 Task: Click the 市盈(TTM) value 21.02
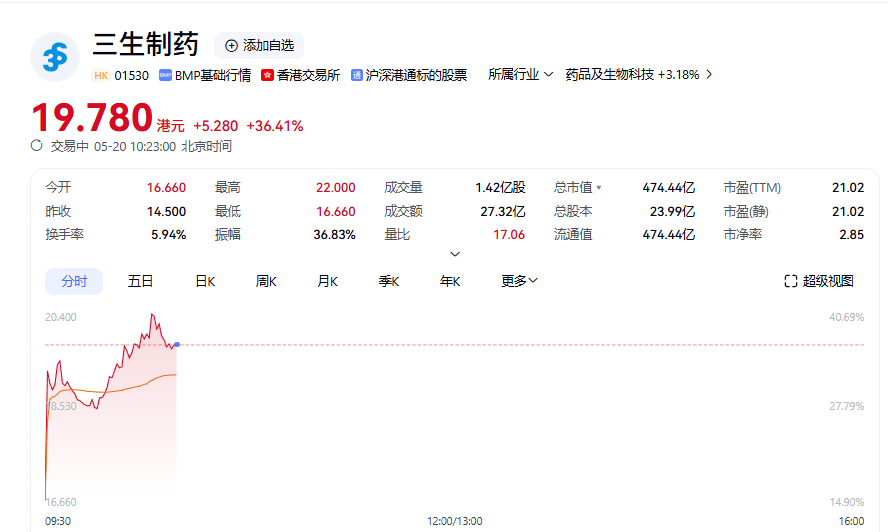point(848,188)
